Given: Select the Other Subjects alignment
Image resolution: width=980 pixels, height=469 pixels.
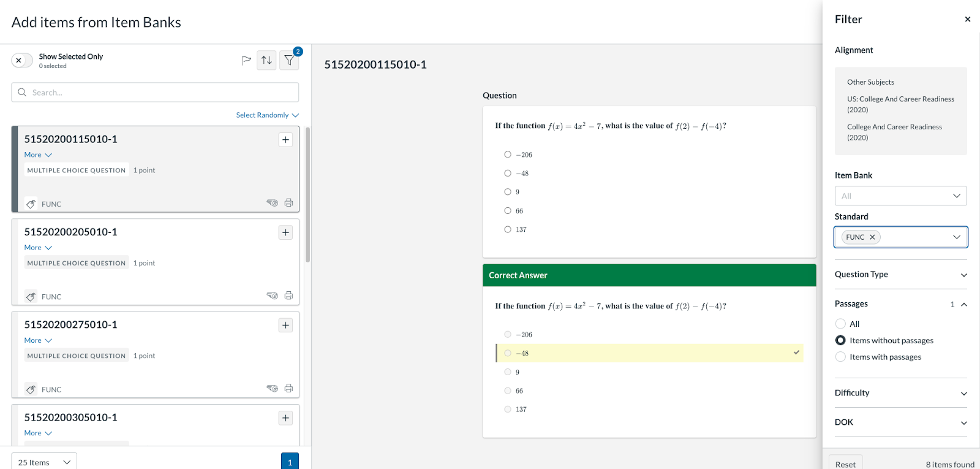Looking at the screenshot, I should tap(870, 82).
